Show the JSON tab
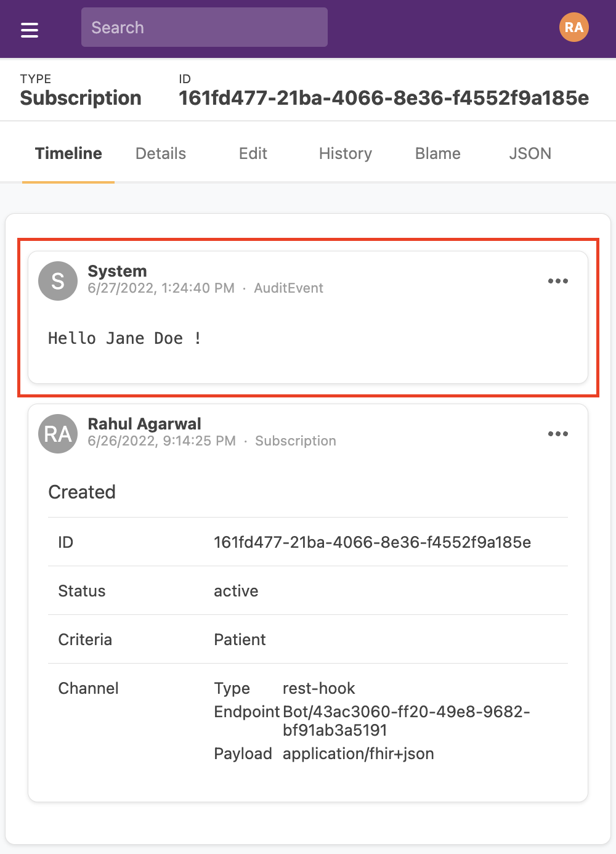The height and width of the screenshot is (854, 616). click(x=530, y=153)
